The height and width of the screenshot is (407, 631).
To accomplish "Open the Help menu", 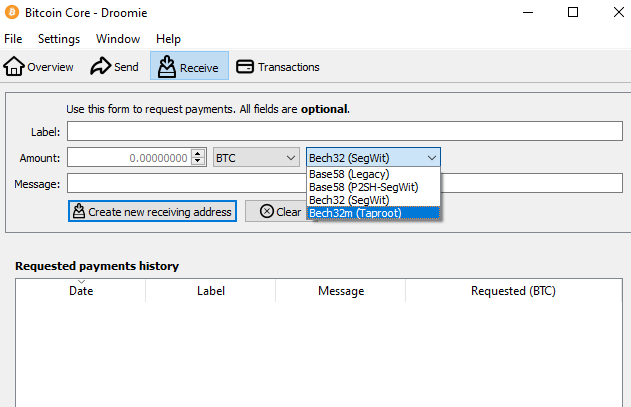I will click(168, 39).
